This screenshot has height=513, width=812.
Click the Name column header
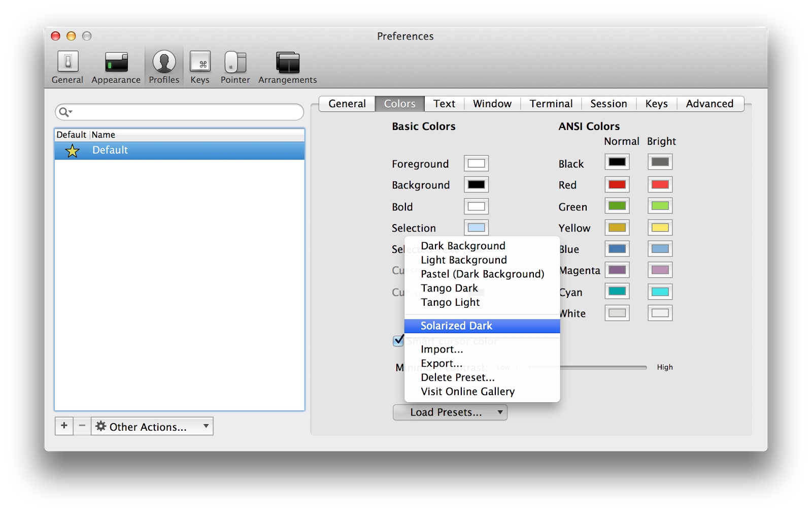pos(198,135)
